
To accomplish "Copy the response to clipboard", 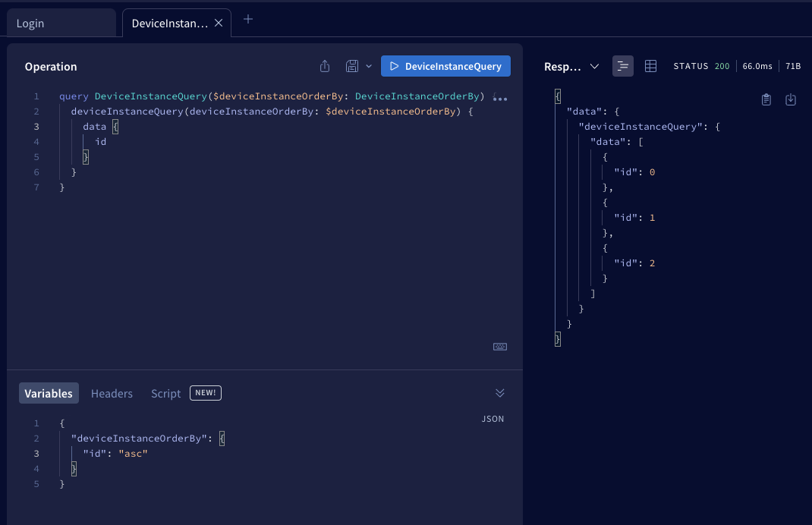I will click(766, 99).
